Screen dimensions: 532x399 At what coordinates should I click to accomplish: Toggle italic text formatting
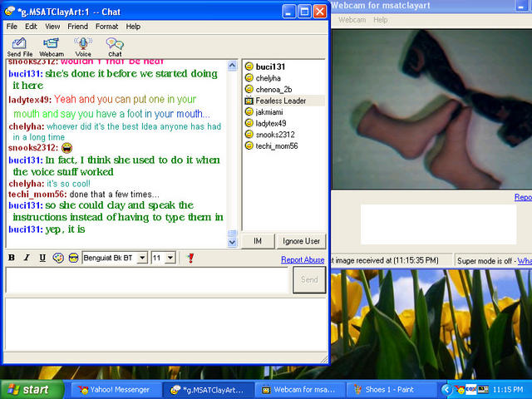click(x=27, y=258)
